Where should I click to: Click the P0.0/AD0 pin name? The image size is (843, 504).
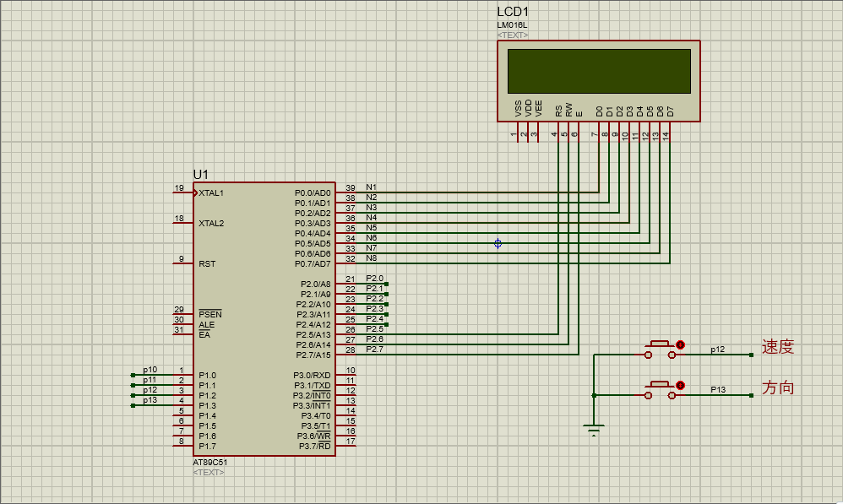click(313, 192)
